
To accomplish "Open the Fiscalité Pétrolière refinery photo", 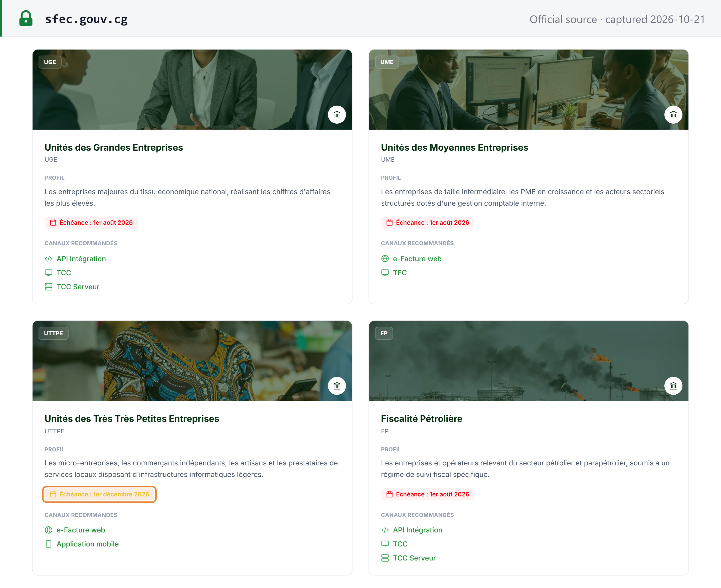I will pos(528,361).
